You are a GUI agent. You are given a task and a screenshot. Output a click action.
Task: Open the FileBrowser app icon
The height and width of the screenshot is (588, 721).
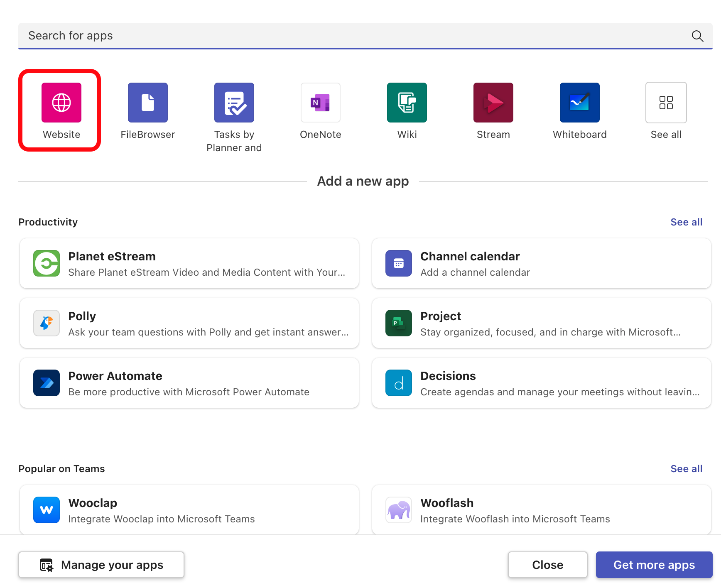coord(148,103)
